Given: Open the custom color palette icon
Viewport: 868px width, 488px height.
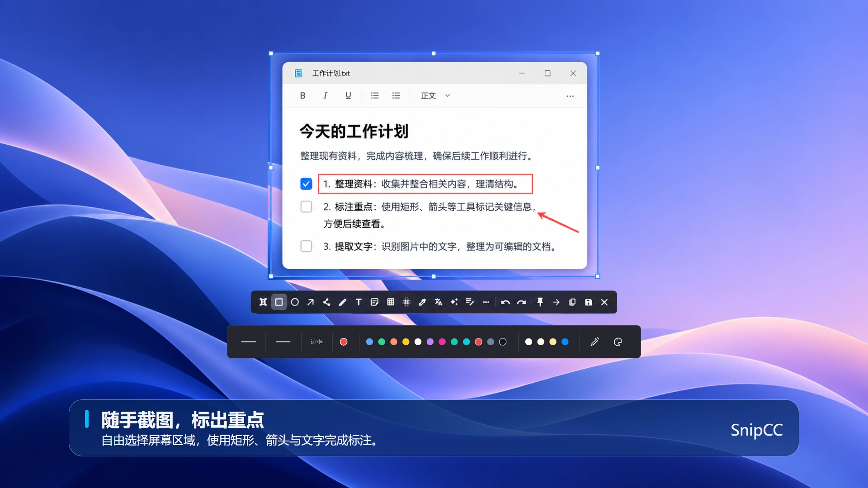Looking at the screenshot, I should pos(618,342).
